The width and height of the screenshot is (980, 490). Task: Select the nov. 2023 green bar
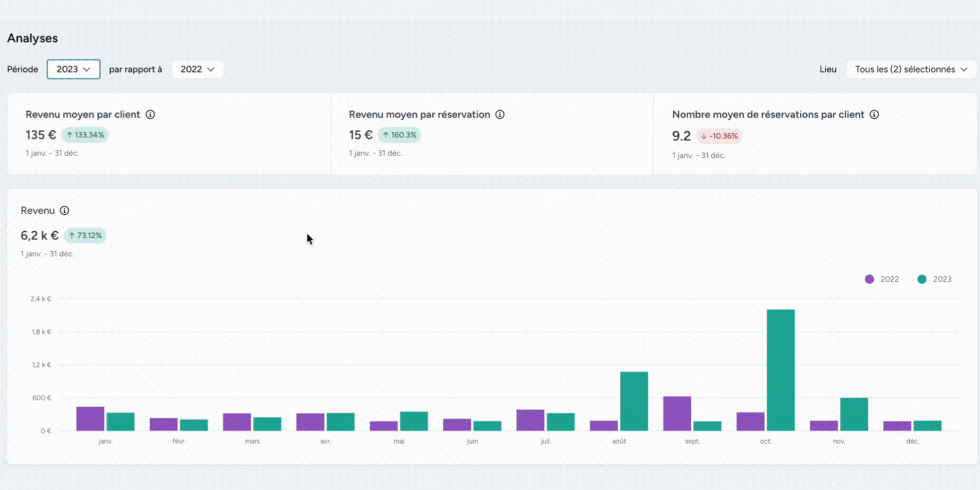854,414
